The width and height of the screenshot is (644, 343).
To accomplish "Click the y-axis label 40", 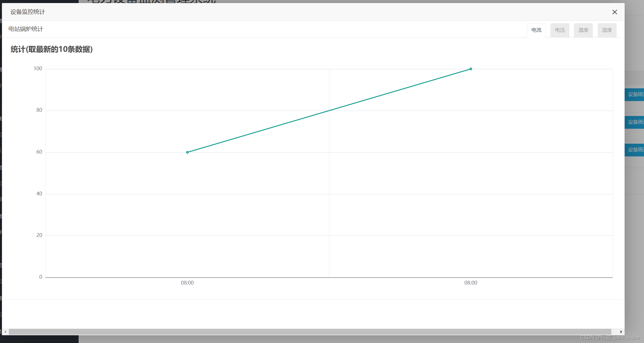I will 39,194.
